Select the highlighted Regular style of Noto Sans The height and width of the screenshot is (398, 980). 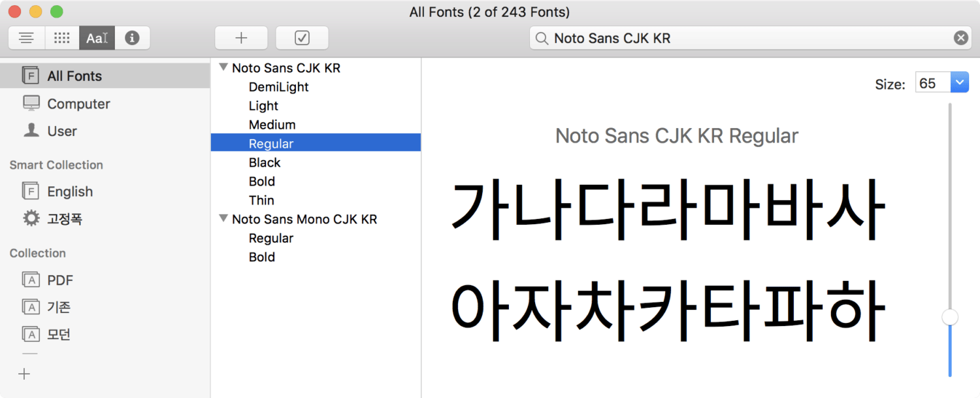(x=316, y=144)
